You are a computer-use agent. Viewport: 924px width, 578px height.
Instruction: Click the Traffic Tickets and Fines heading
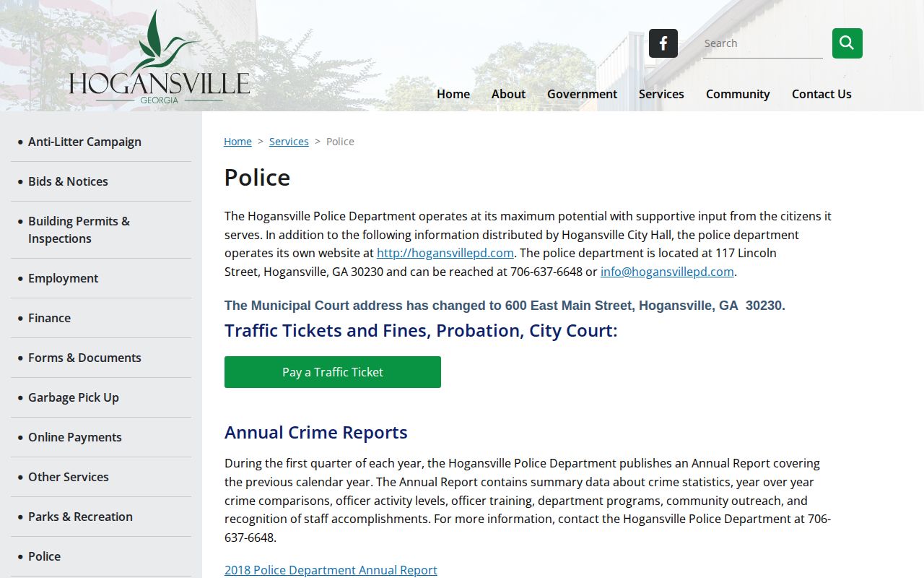[421, 330]
